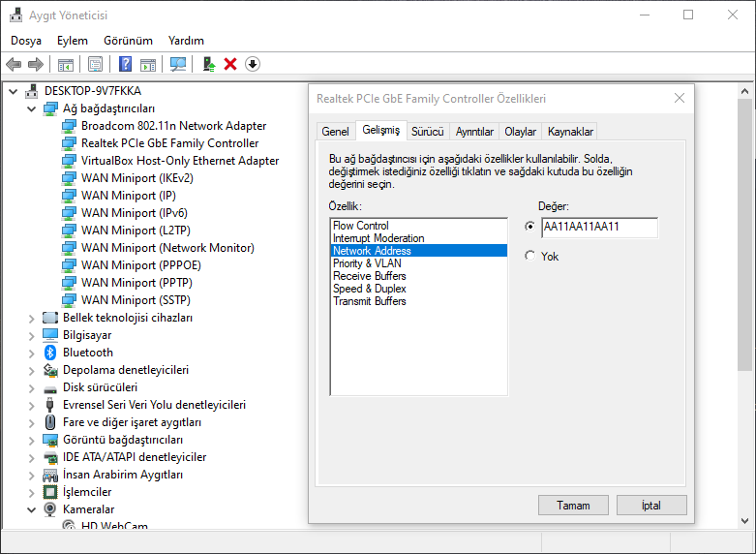
Task: Expand the Bilgisayar category
Action: (32, 336)
